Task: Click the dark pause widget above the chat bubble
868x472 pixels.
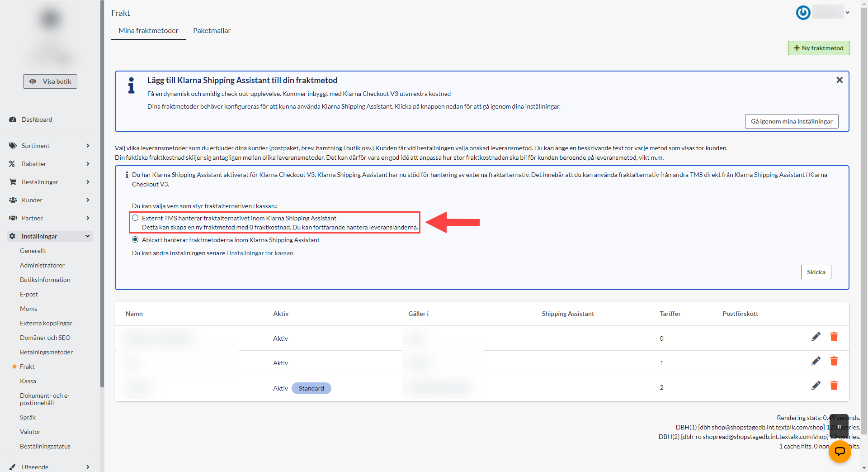Action: pyautogui.click(x=839, y=426)
